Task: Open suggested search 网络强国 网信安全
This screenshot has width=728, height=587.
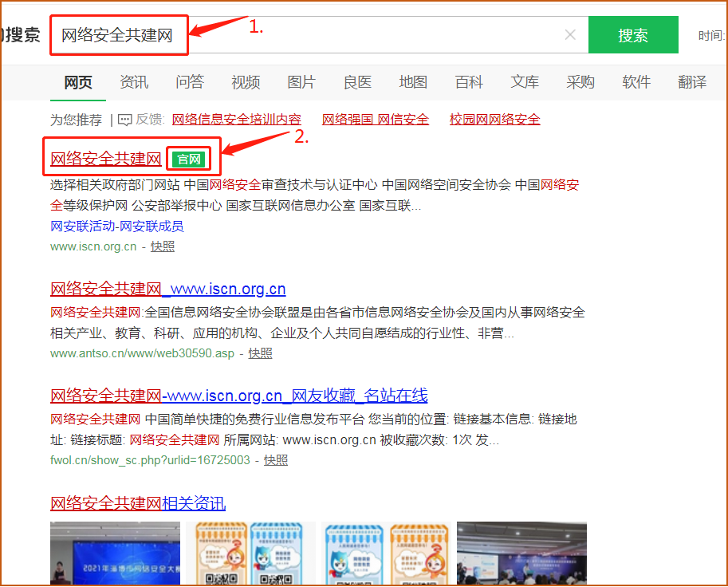Action: click(x=375, y=120)
